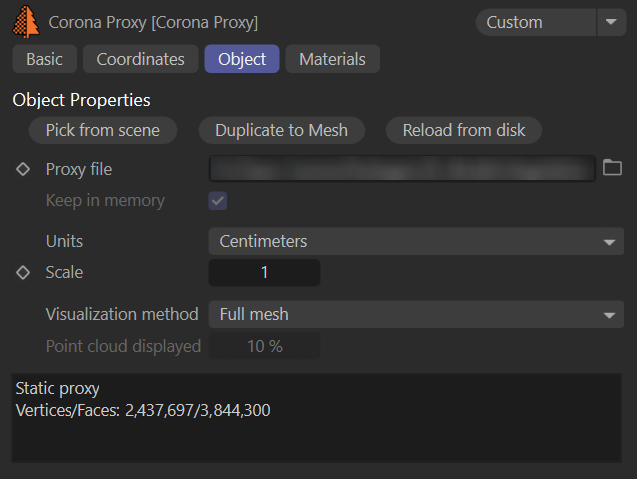Click the Point cloud displayed percent field
Screen dimensions: 637x479
pyautogui.click(x=264, y=346)
